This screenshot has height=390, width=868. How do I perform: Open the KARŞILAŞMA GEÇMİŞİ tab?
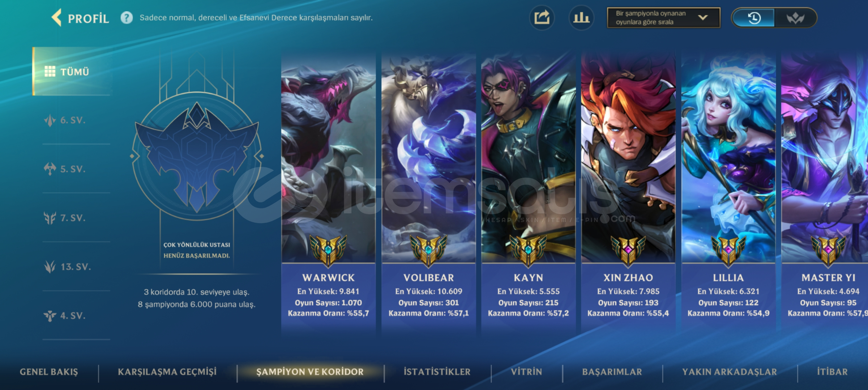[x=167, y=372]
